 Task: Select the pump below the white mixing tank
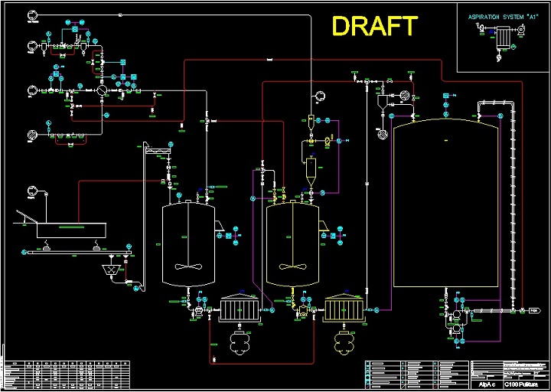pyautogui.click(x=199, y=310)
